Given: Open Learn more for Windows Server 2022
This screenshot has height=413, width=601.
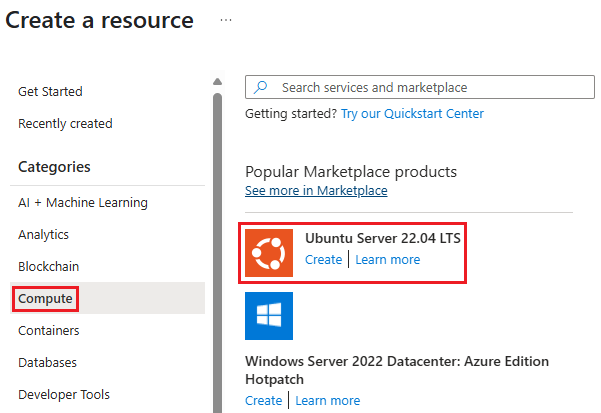Looking at the screenshot, I should coord(328,401).
